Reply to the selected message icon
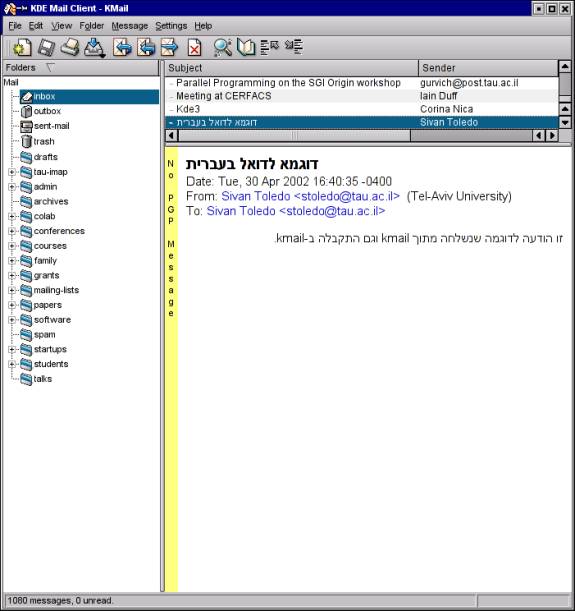This screenshot has height=611, width=575. pyautogui.click(x=122, y=48)
